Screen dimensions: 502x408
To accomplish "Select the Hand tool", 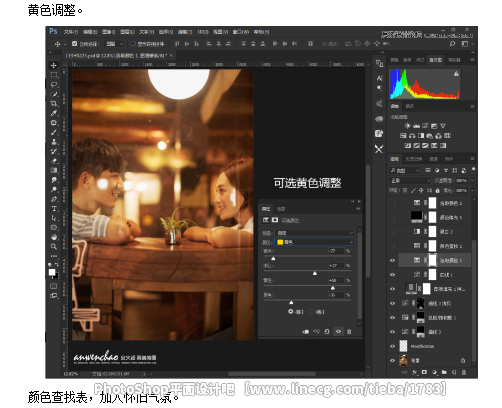I will pyautogui.click(x=53, y=237).
